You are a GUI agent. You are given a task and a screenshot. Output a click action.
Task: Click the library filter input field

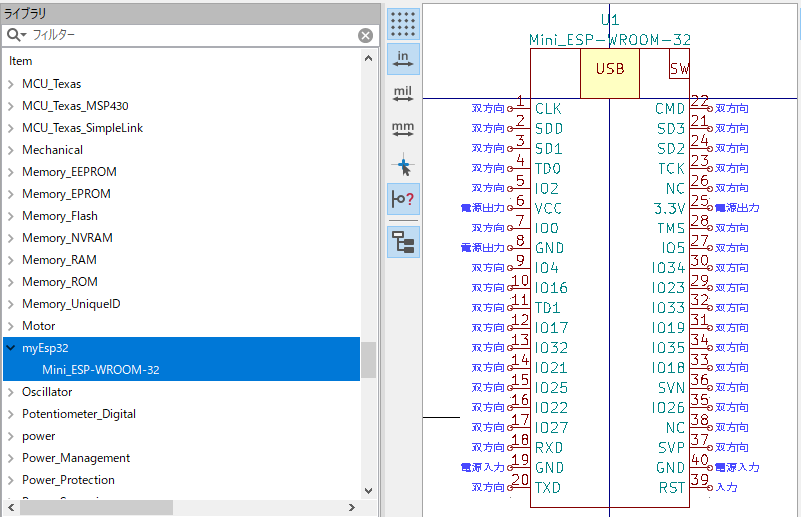tap(190, 35)
